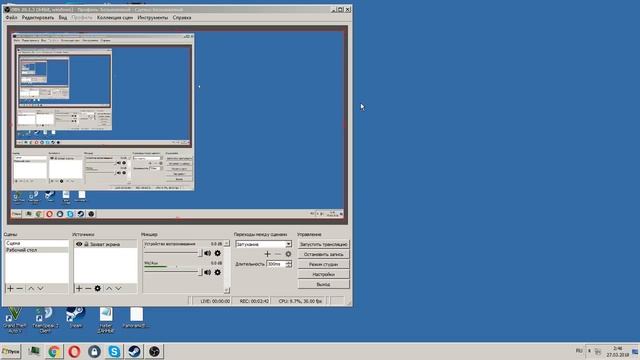Open playback device audio settings gear

point(218,253)
